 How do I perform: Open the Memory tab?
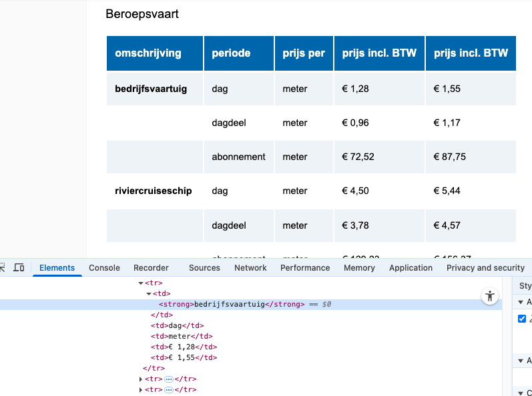click(x=359, y=267)
